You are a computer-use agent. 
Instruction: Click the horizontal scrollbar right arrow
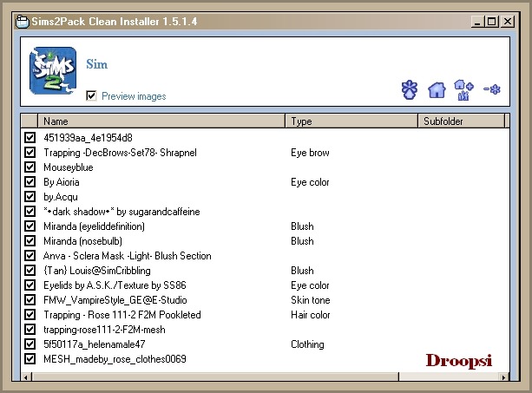coord(503,377)
